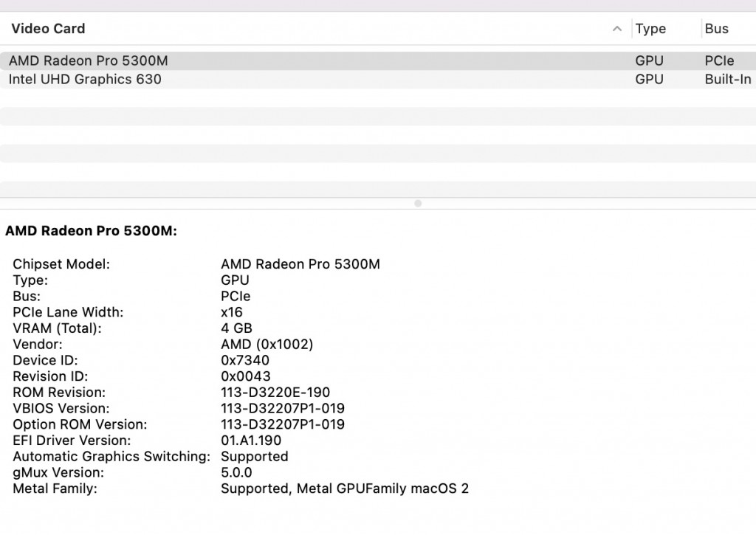Click the Automatic Graphics Switching value Supported
The image size is (756, 535).
(255, 457)
